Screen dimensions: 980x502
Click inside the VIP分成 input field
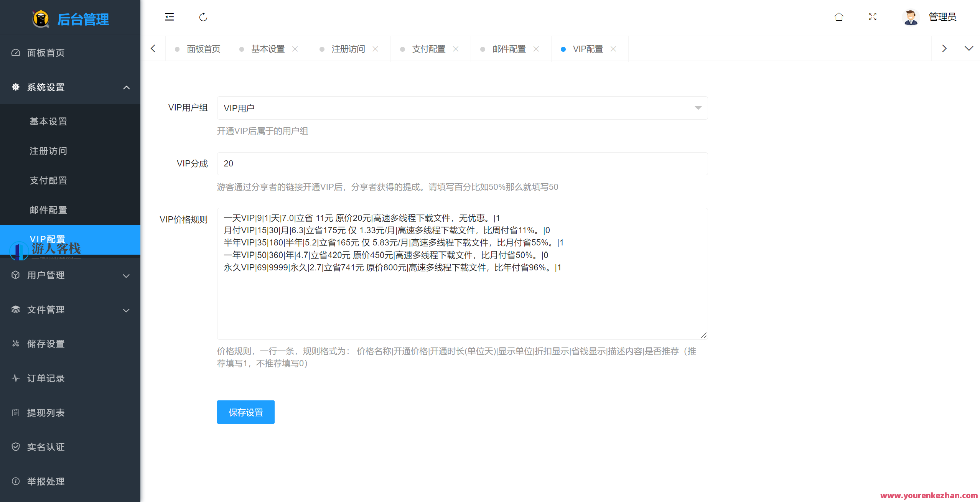pyautogui.click(x=460, y=164)
